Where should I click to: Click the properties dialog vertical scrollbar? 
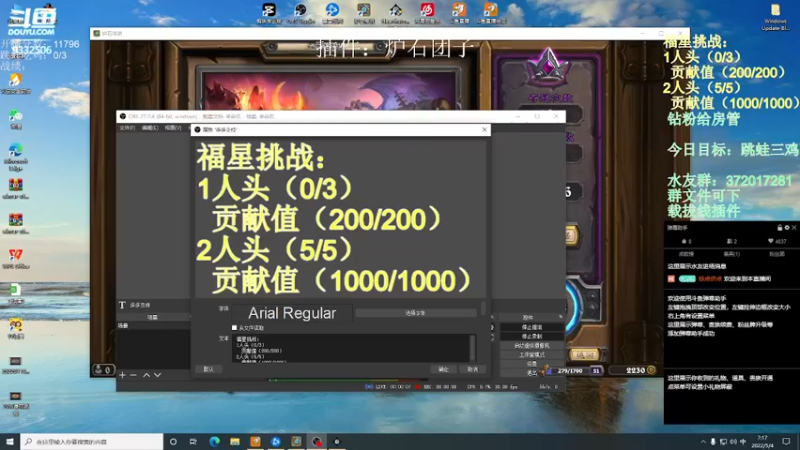point(483,308)
